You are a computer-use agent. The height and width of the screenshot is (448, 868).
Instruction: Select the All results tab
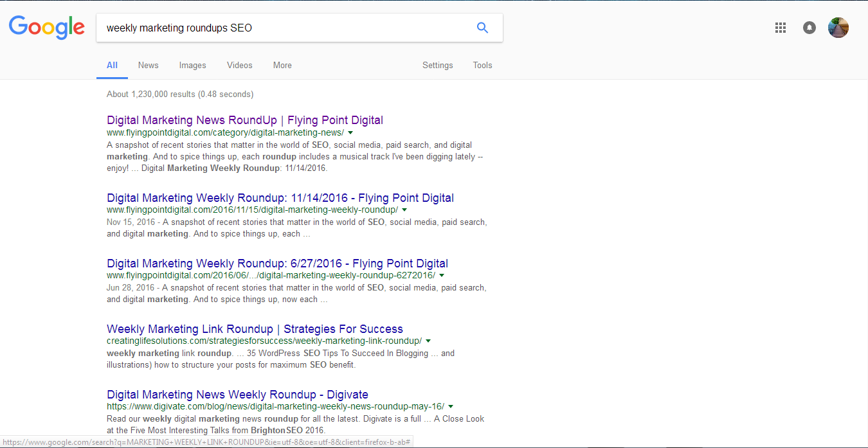tap(112, 65)
